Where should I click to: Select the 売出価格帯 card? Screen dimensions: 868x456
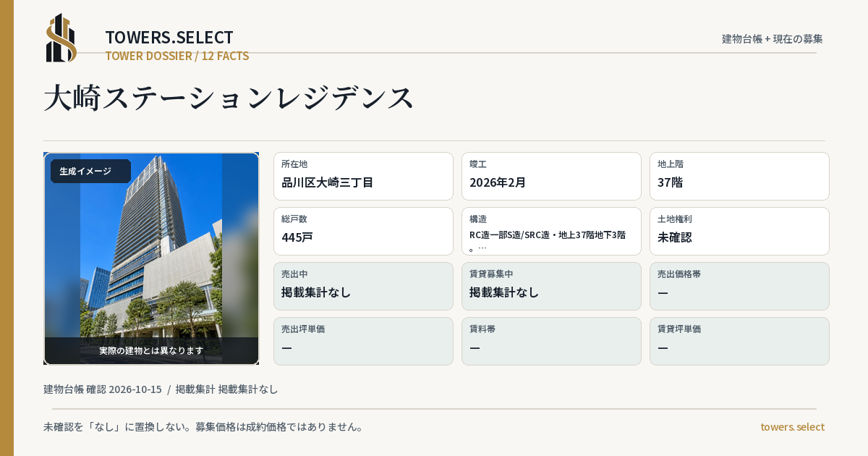click(739, 286)
